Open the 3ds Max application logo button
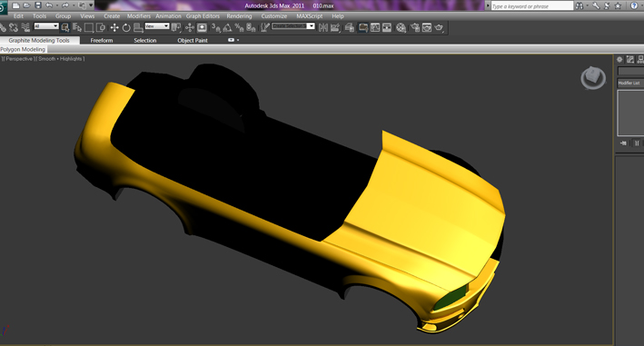This screenshot has width=644, height=346. click(4, 7)
